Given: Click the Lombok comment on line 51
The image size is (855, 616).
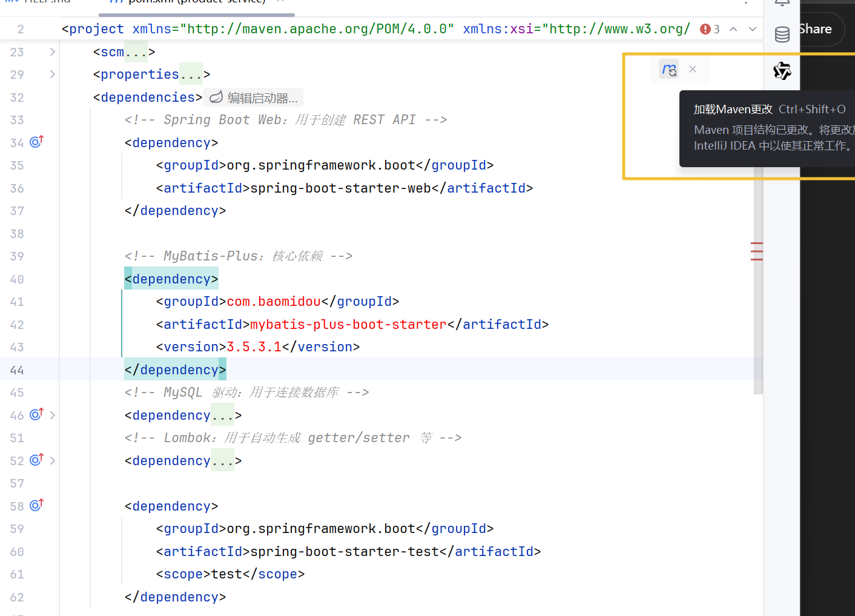Looking at the screenshot, I should [x=293, y=438].
